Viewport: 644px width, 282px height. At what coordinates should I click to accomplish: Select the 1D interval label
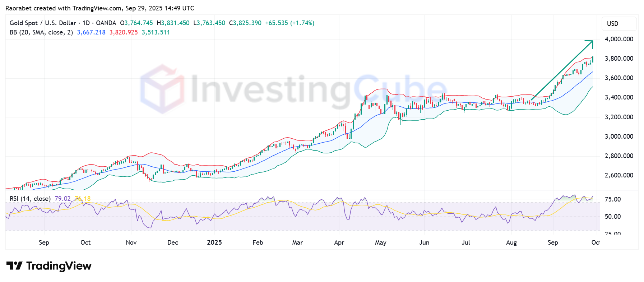coord(86,23)
